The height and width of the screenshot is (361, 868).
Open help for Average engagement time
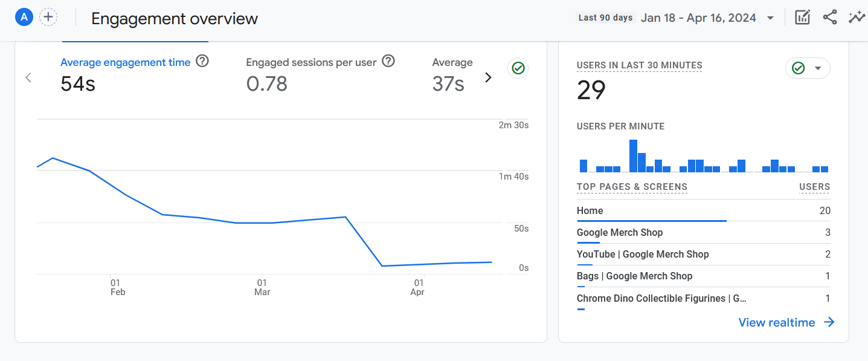coord(202,61)
